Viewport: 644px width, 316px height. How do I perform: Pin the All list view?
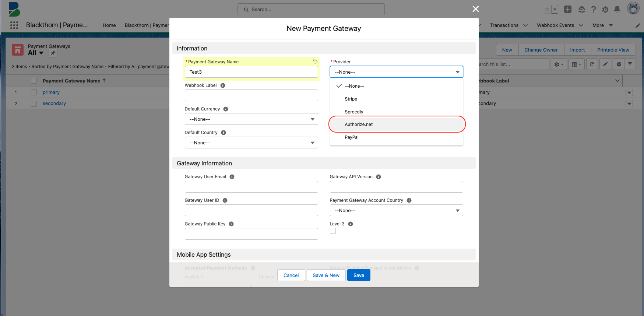[x=53, y=53]
